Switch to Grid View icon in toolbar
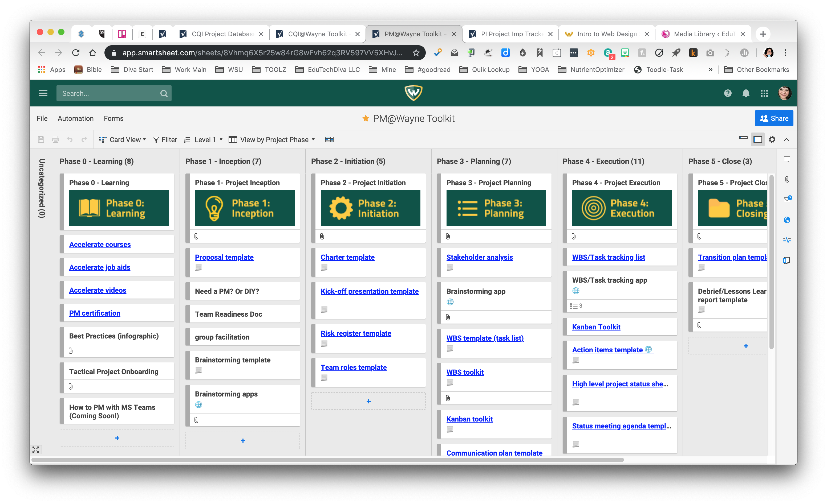The height and width of the screenshot is (504, 827). coord(329,139)
